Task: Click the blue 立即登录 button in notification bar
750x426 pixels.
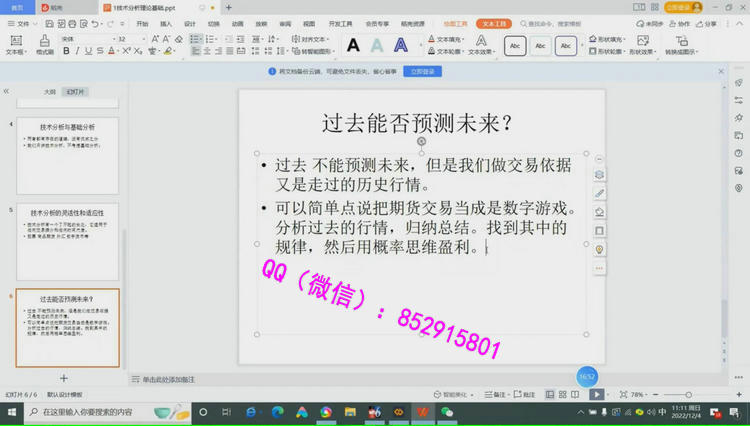Action: pos(422,72)
